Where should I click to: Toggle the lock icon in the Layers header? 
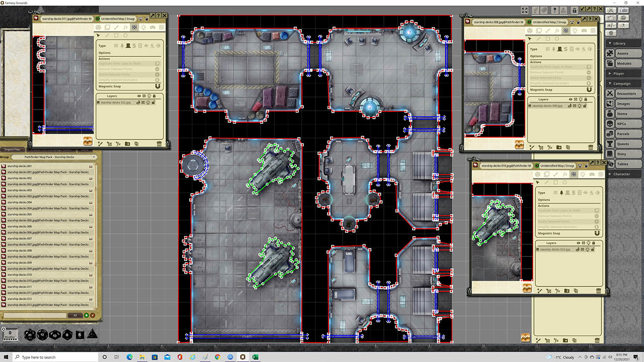coord(154,96)
